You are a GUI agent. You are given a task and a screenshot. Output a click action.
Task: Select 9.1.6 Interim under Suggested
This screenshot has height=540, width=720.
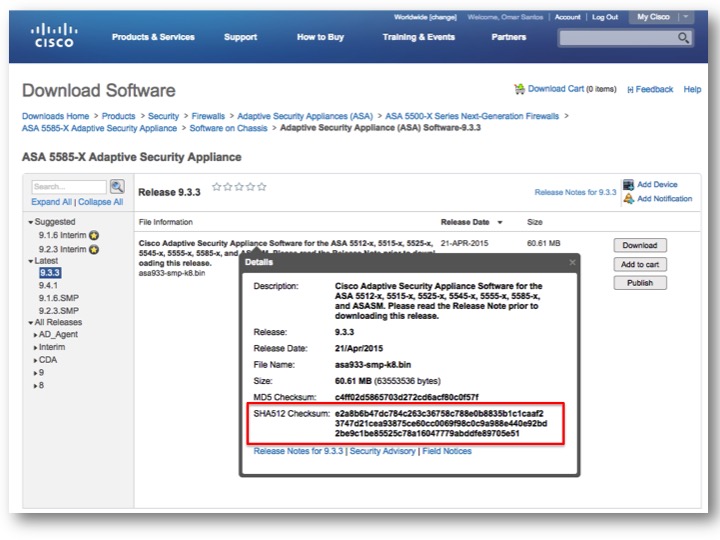[x=62, y=236]
